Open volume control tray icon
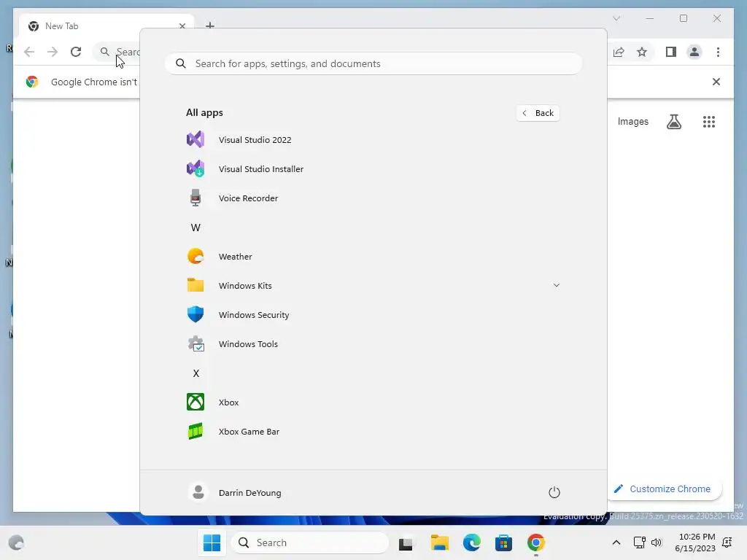Image resolution: width=747 pixels, height=560 pixels. coord(657,542)
